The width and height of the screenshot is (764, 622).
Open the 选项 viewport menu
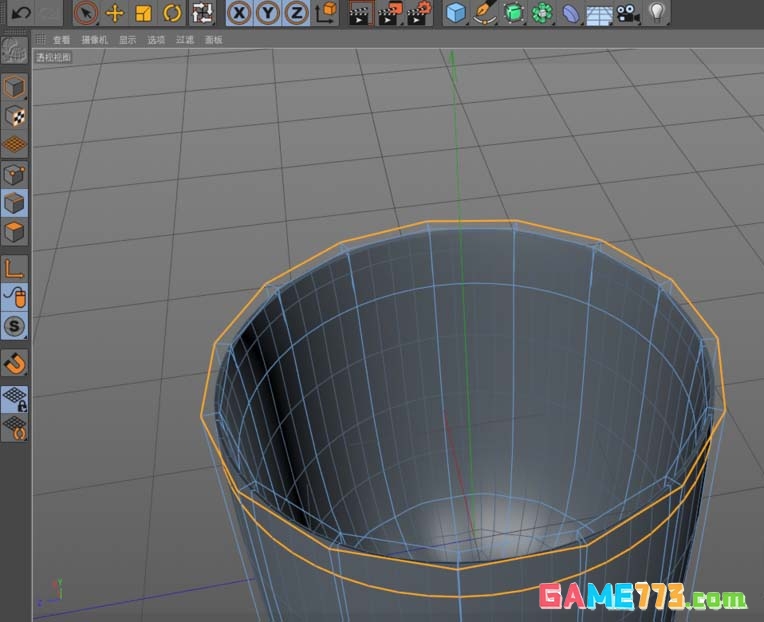click(156, 40)
